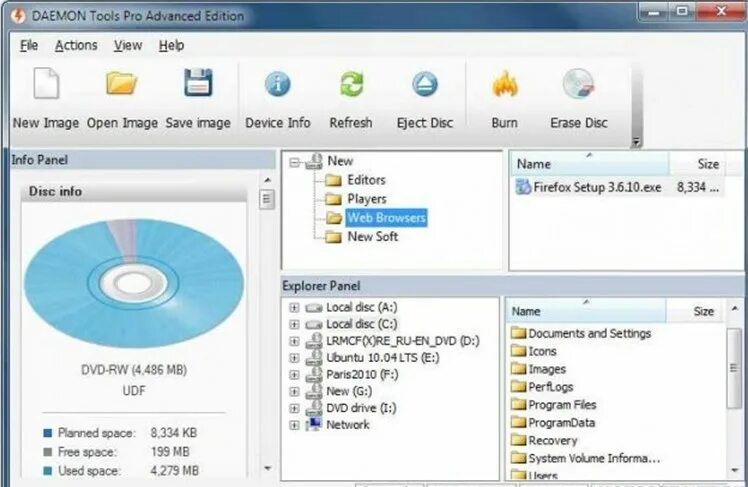Screen dimensions: 748x487
Task: Select Firefox Setup 3.6.10.exe file
Action: pos(597,187)
